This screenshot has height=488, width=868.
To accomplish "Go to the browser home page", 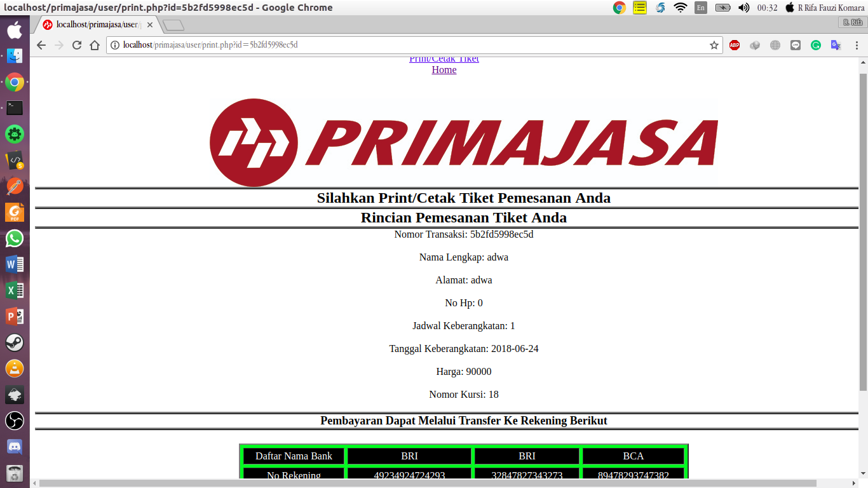I will pos(95,45).
